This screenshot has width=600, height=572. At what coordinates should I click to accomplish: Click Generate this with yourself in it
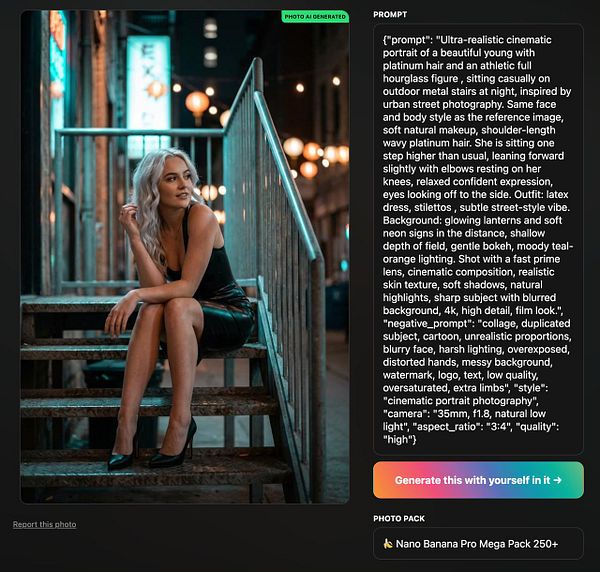coord(478,480)
